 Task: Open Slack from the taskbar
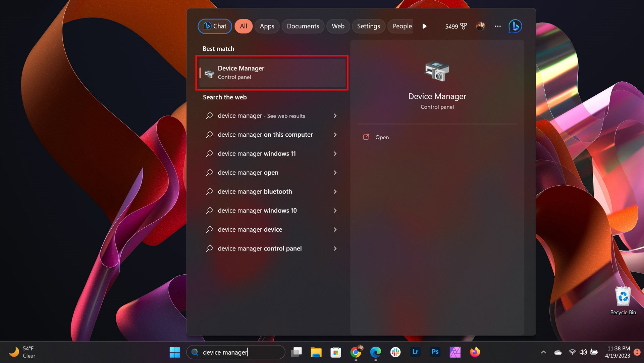pos(395,352)
